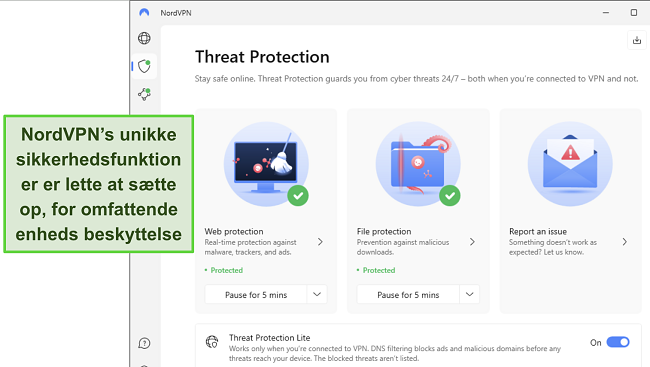Open the globe VPN servers sidebar icon
The width and height of the screenshot is (650, 367).
(144, 38)
